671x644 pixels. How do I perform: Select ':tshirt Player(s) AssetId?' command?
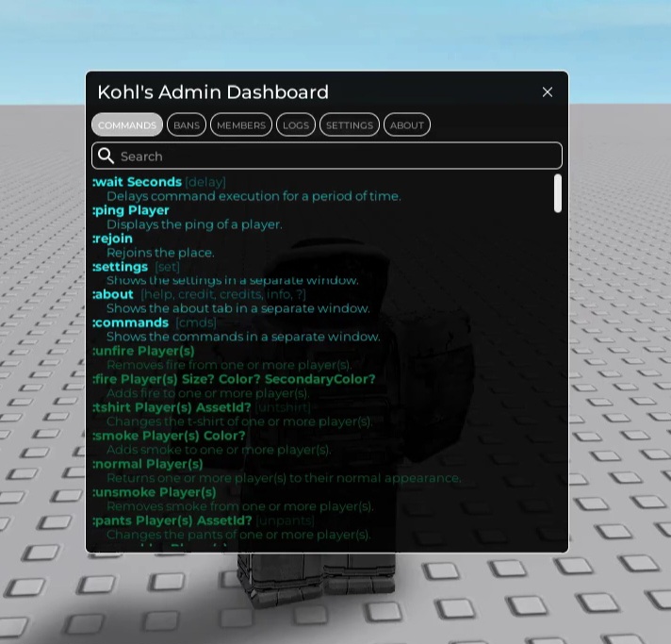click(x=172, y=407)
